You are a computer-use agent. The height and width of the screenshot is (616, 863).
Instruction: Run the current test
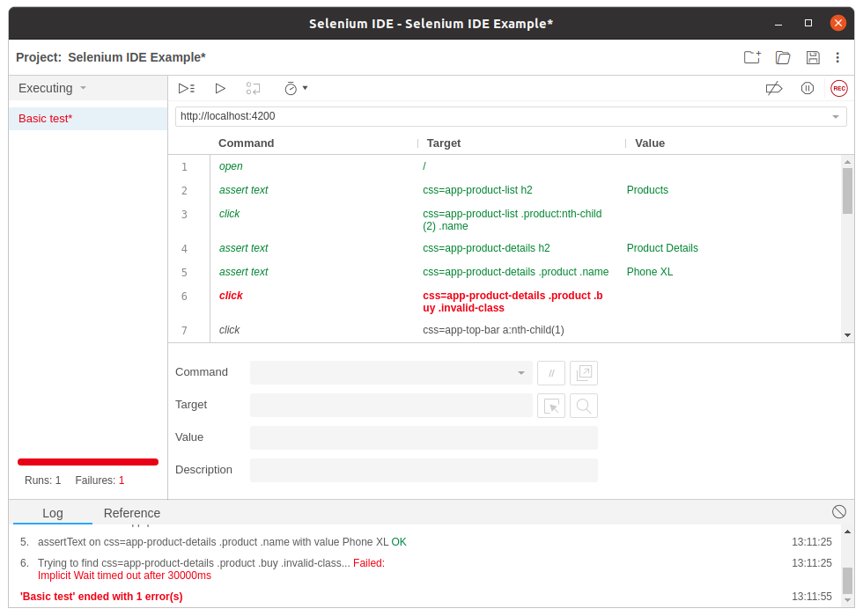220,88
